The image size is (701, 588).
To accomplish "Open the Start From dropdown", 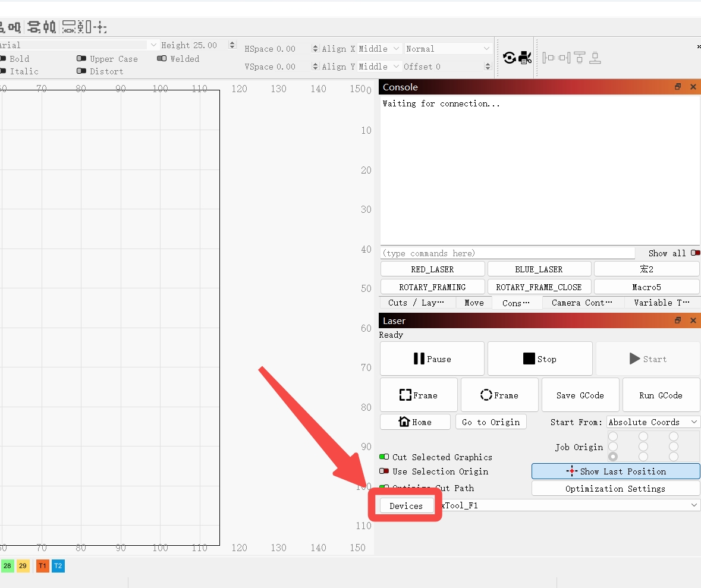I will coord(653,422).
